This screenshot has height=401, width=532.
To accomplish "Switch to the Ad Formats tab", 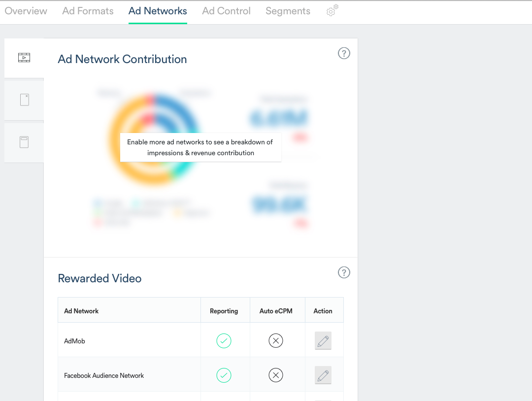I will point(88,11).
